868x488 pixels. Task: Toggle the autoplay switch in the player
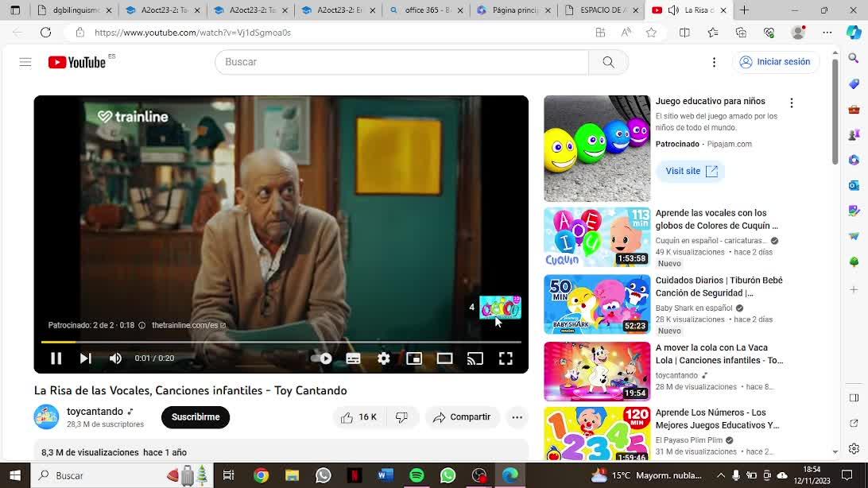click(x=321, y=358)
